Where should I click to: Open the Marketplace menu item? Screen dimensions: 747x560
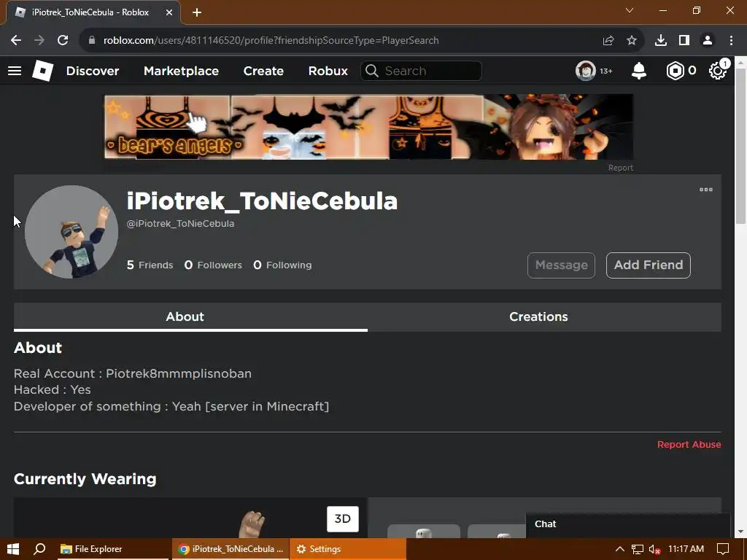181,71
